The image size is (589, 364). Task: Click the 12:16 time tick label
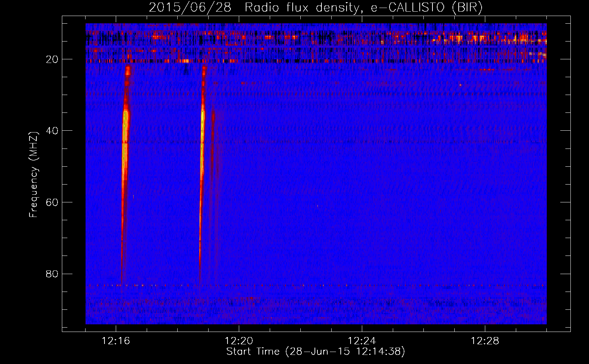pos(116,341)
